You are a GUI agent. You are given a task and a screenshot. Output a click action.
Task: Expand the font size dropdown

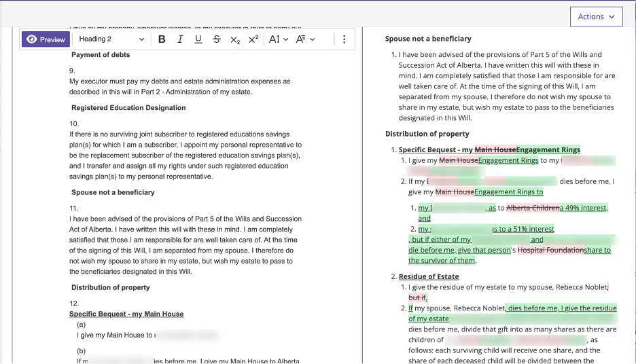279,39
